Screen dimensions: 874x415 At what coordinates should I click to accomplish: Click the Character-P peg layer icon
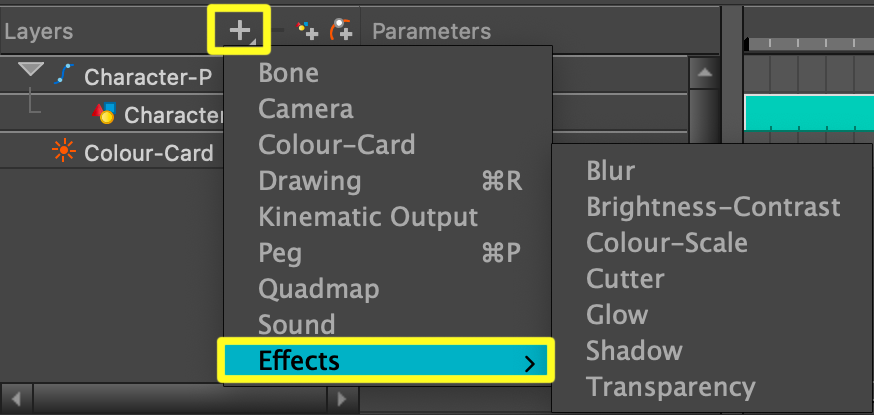(x=65, y=76)
